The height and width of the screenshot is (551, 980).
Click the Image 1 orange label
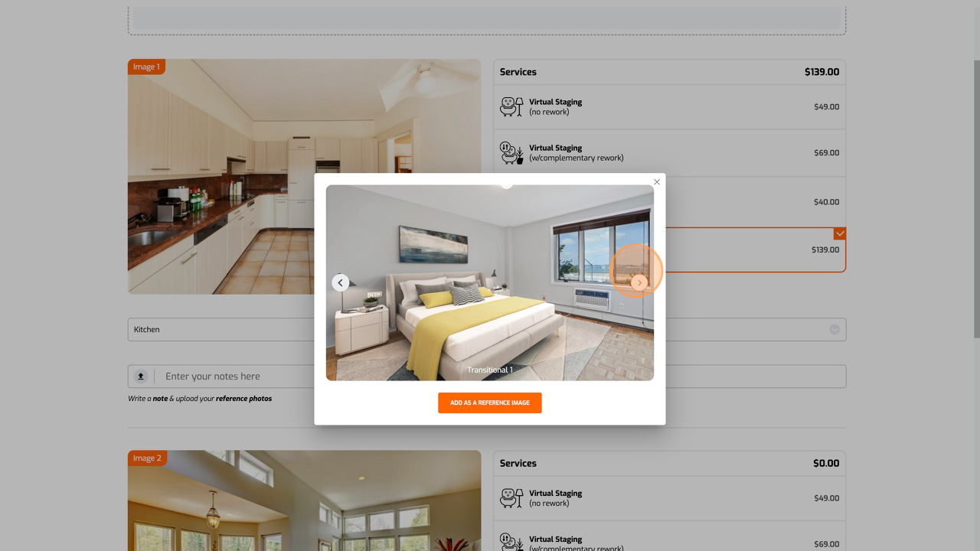pos(146,67)
